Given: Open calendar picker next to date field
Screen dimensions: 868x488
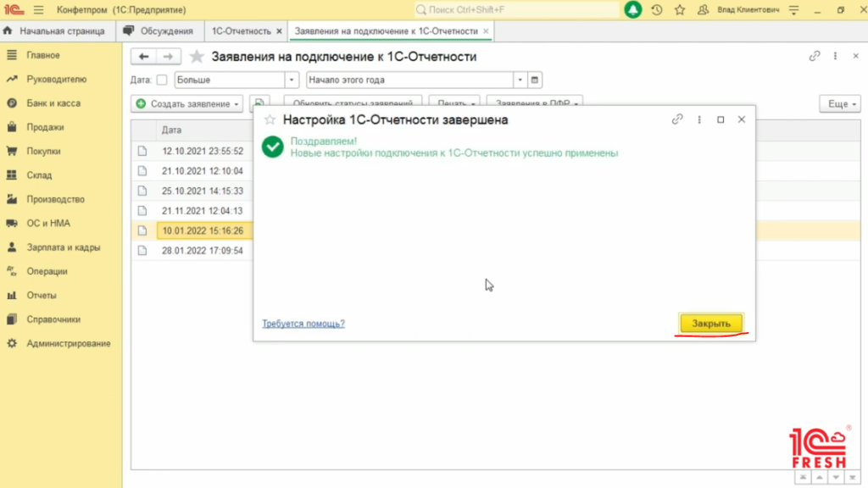Looking at the screenshot, I should pos(535,80).
